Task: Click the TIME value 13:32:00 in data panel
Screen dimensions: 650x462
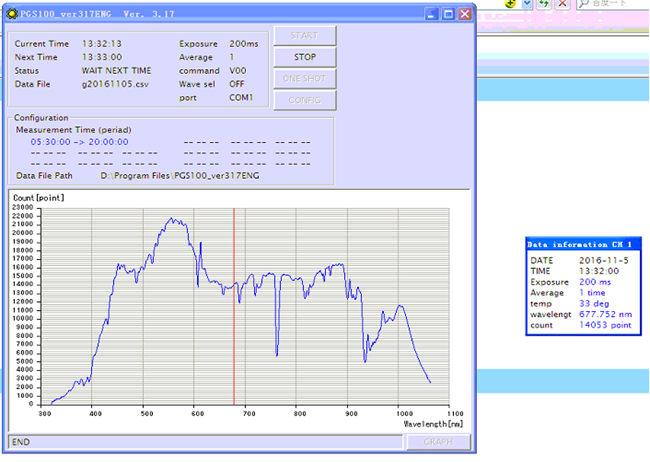Action: click(599, 271)
